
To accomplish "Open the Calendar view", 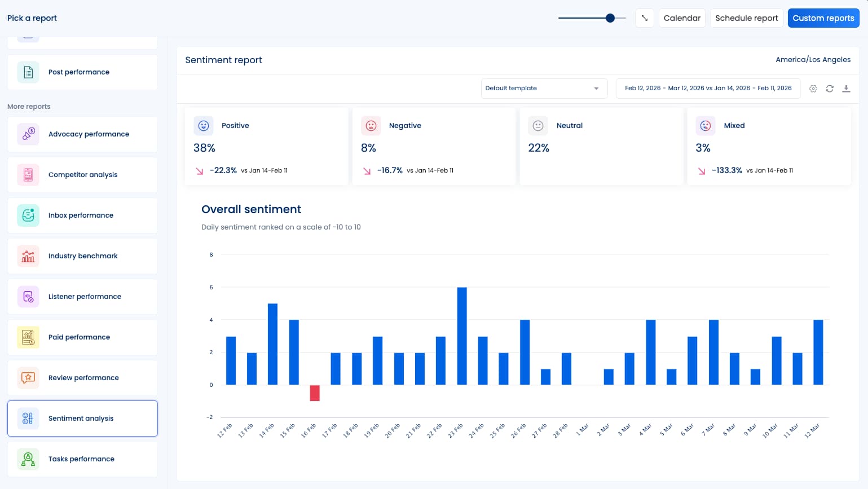I will pyautogui.click(x=682, y=18).
